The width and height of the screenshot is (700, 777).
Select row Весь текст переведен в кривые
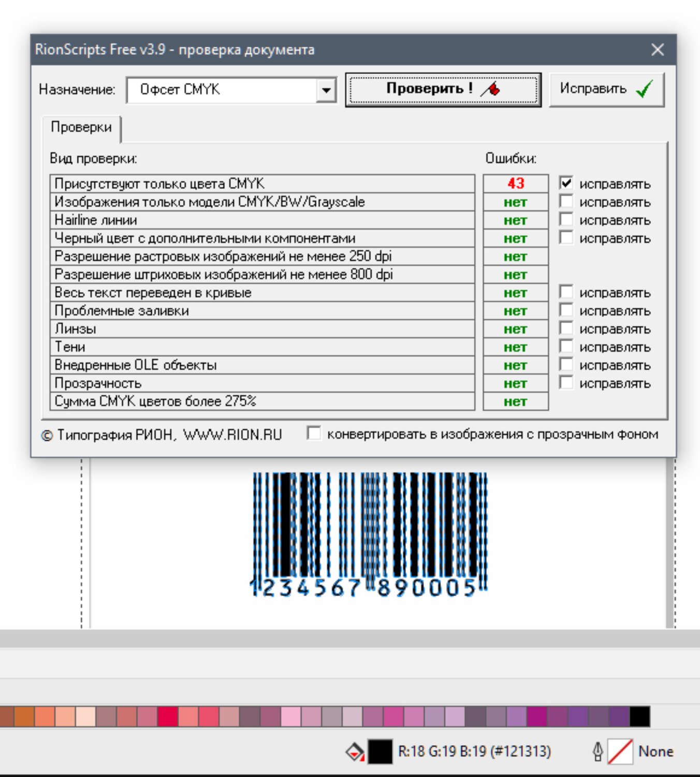click(x=262, y=293)
